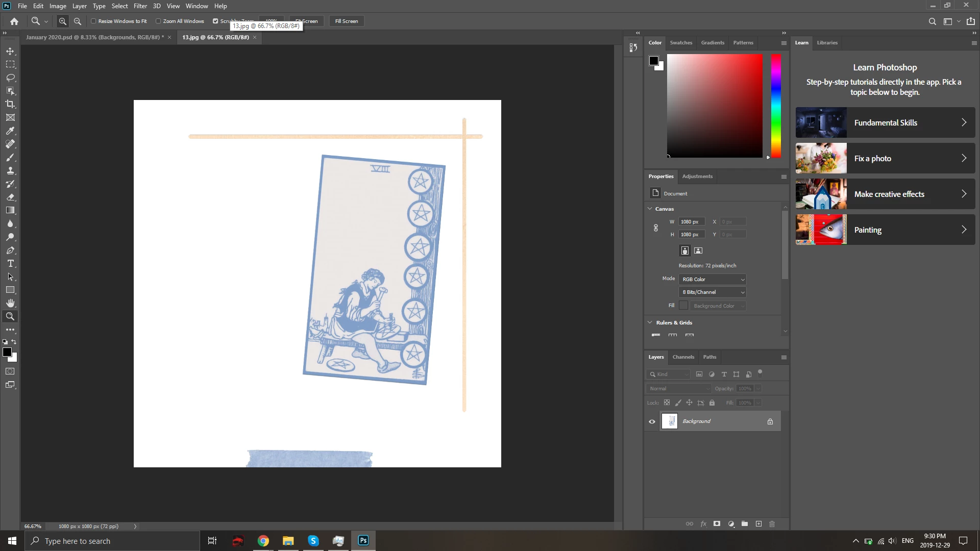Image resolution: width=980 pixels, height=551 pixels.
Task: Select the Hand tool
Action: click(x=10, y=303)
